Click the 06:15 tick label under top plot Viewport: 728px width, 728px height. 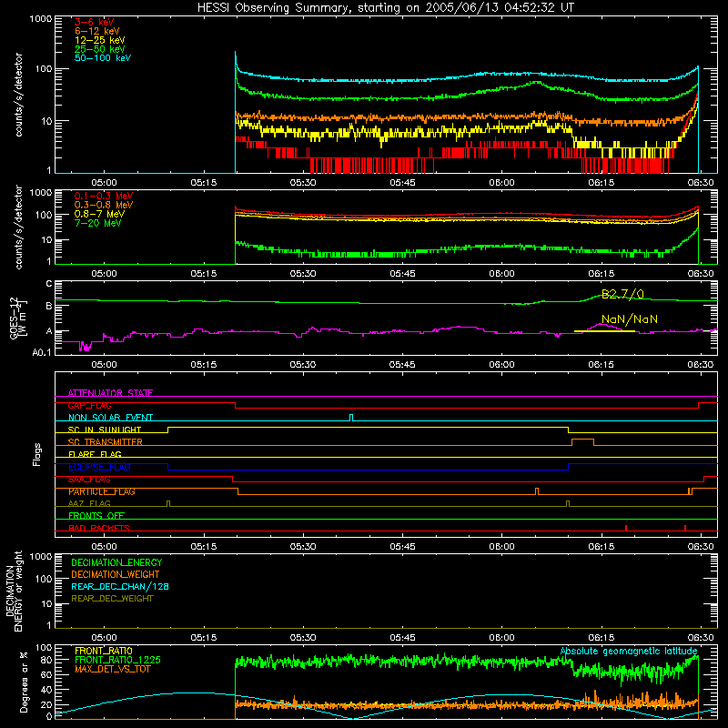tap(602, 183)
